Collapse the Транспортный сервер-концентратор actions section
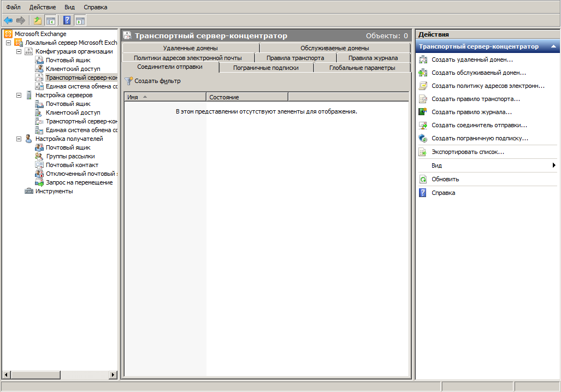561x392 pixels. [553, 46]
